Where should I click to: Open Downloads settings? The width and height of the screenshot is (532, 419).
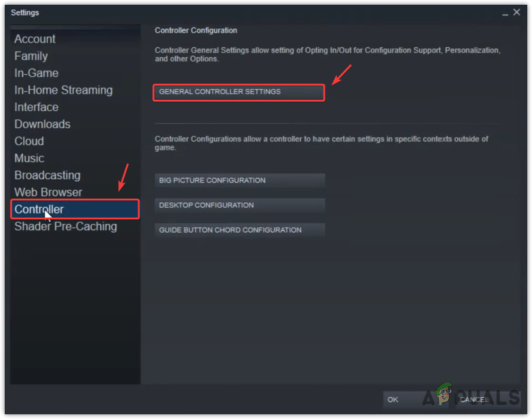(75, 124)
